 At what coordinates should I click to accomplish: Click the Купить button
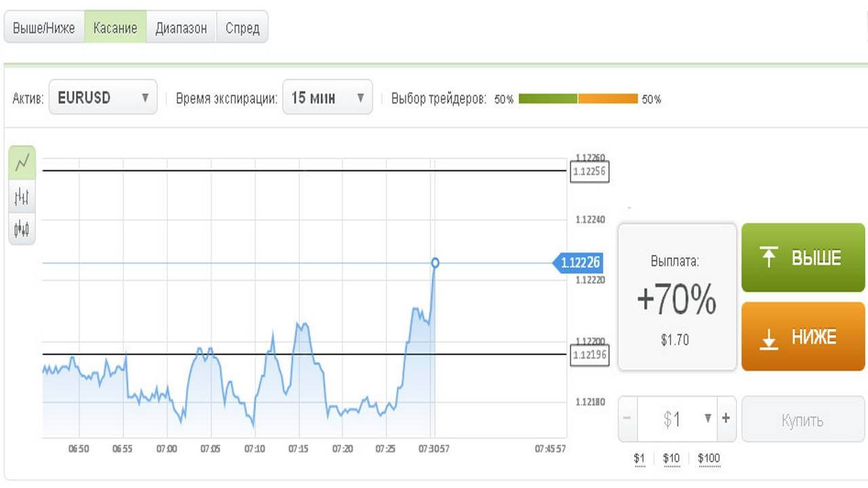803,420
